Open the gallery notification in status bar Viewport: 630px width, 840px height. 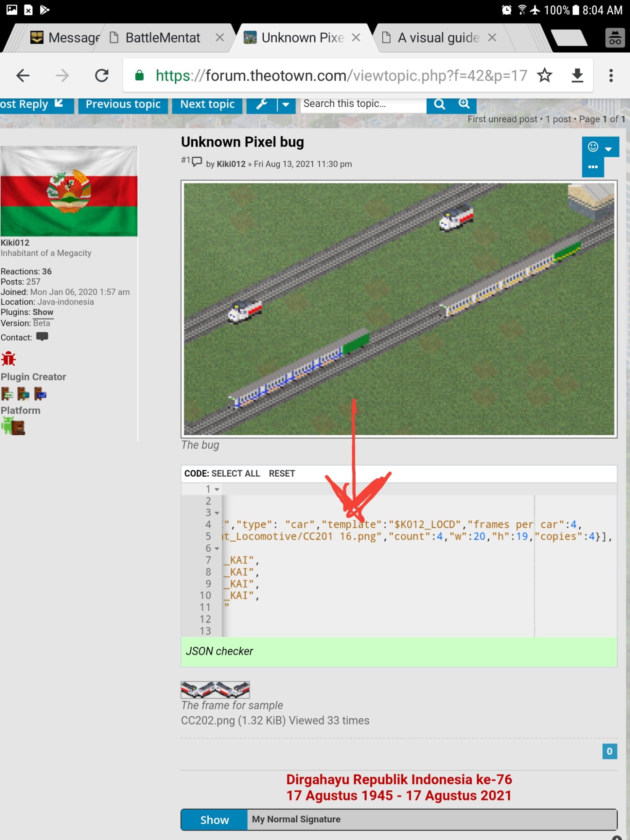(x=12, y=10)
